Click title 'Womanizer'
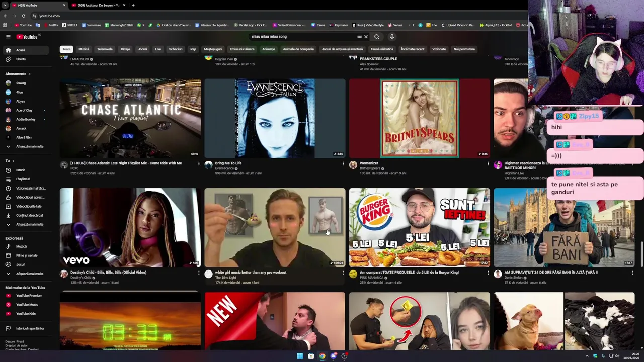Viewport: 644px width, 362px height. 369,163
